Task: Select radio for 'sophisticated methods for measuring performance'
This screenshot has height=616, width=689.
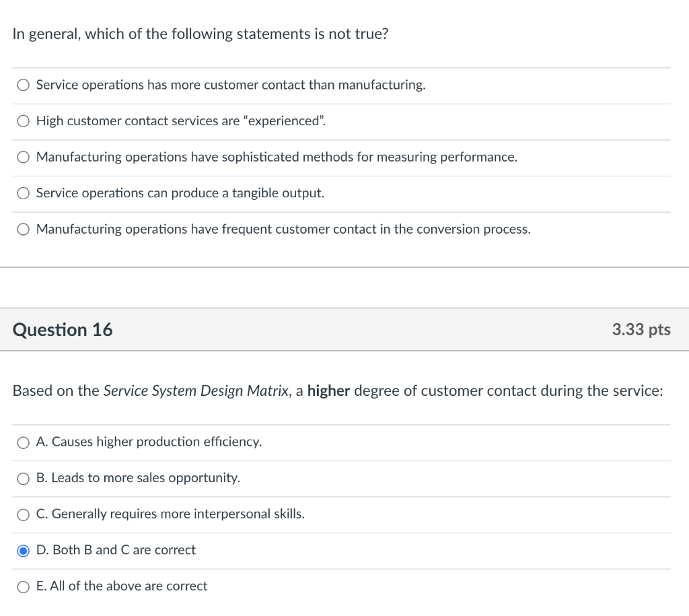Action: [24, 158]
